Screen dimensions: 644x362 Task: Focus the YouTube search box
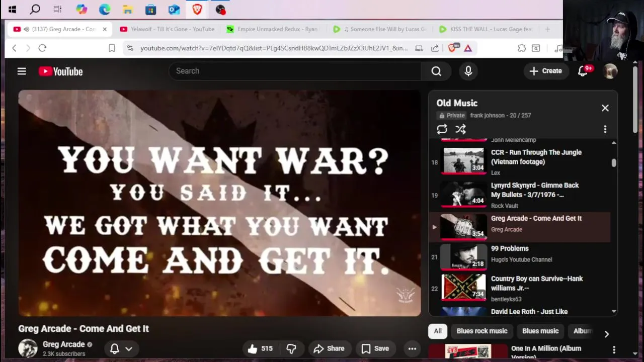[295, 71]
